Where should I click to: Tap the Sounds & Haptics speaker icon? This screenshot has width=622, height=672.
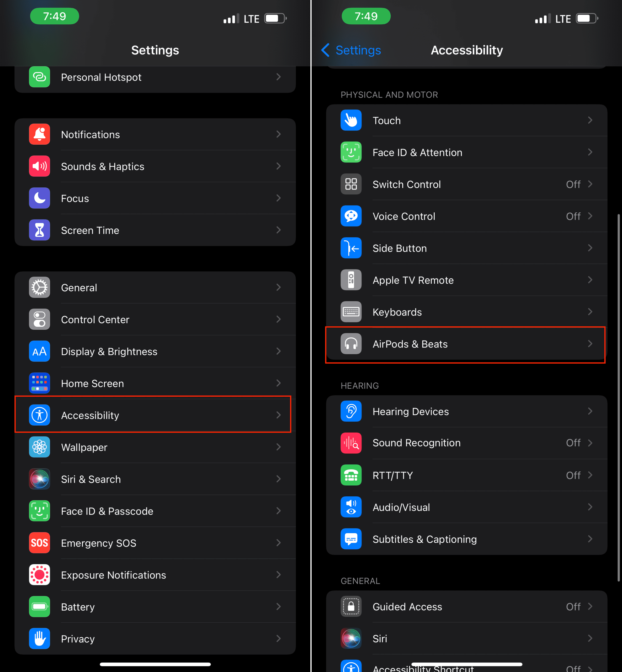[x=39, y=166]
